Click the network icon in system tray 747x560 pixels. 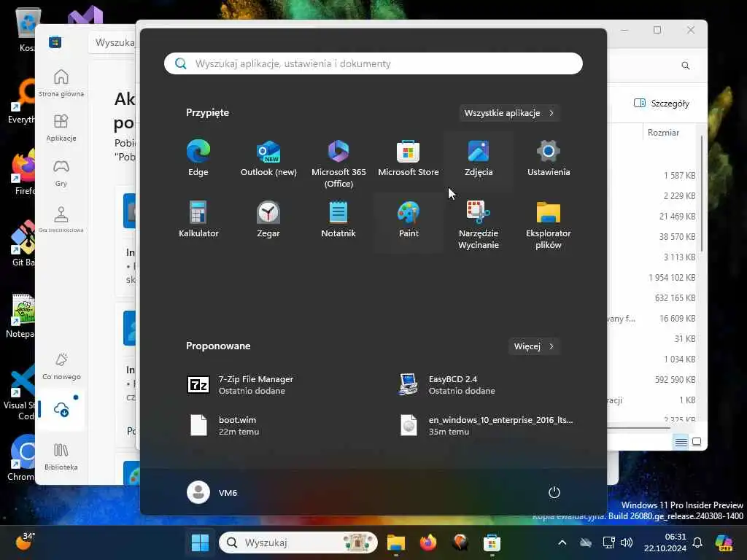608,542
